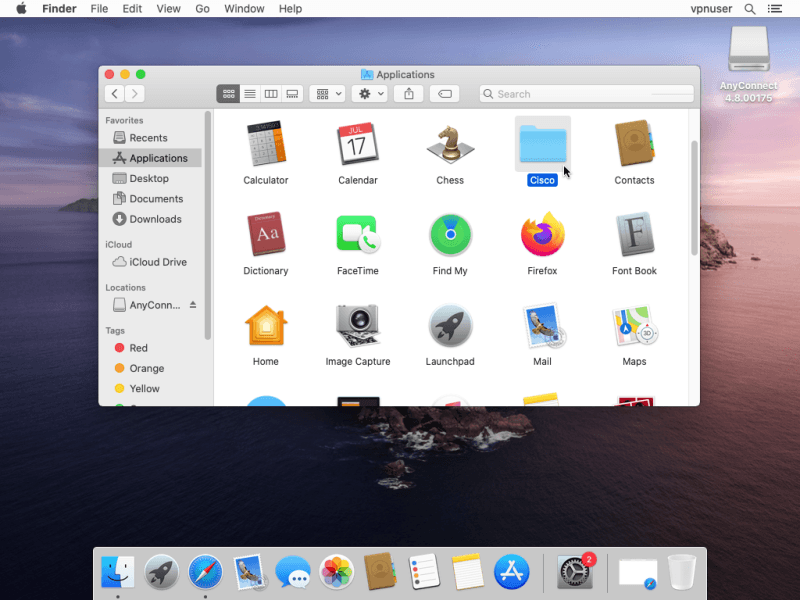Open the Find My app
The height and width of the screenshot is (600, 800).
(450, 236)
